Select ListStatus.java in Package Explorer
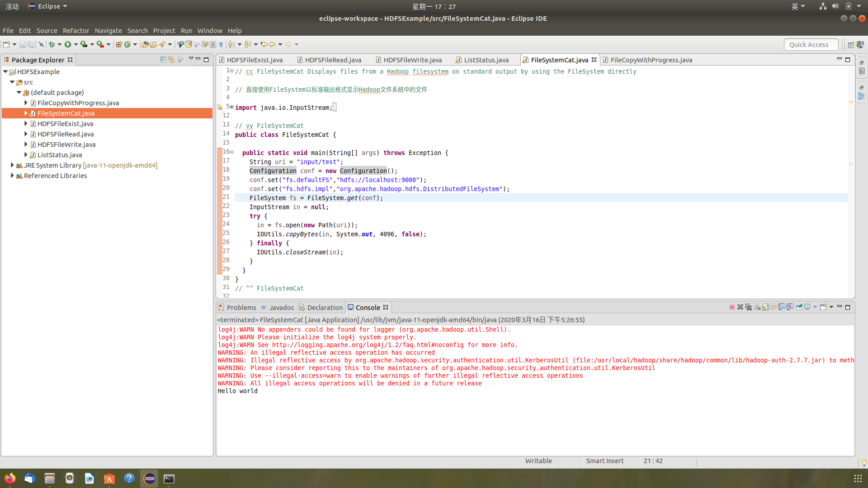 click(x=60, y=155)
